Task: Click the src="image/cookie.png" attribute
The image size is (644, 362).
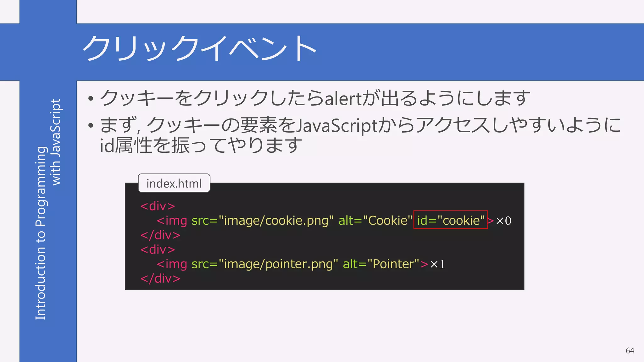Action: pos(262,221)
